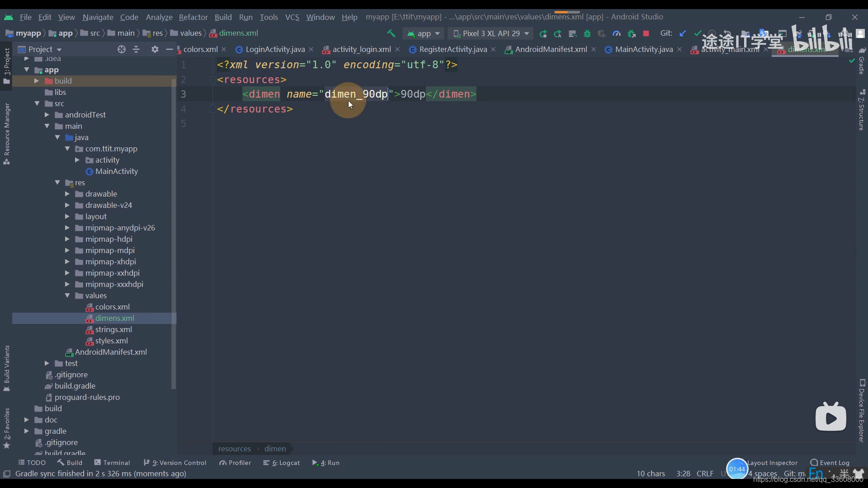The height and width of the screenshot is (488, 868).
Task: Expand the drawable folder in project tree
Action: coord(67,194)
